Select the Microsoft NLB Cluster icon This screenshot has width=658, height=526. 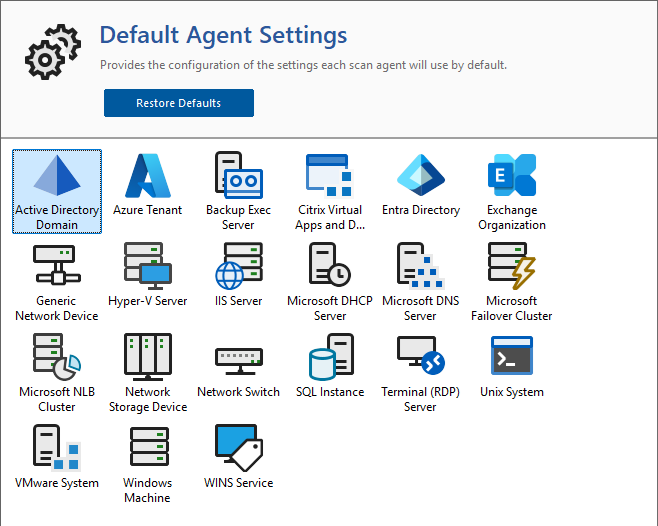pyautogui.click(x=57, y=359)
